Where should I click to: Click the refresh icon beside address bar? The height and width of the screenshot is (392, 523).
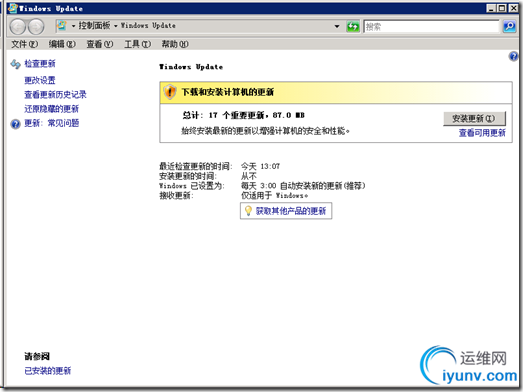coord(353,26)
